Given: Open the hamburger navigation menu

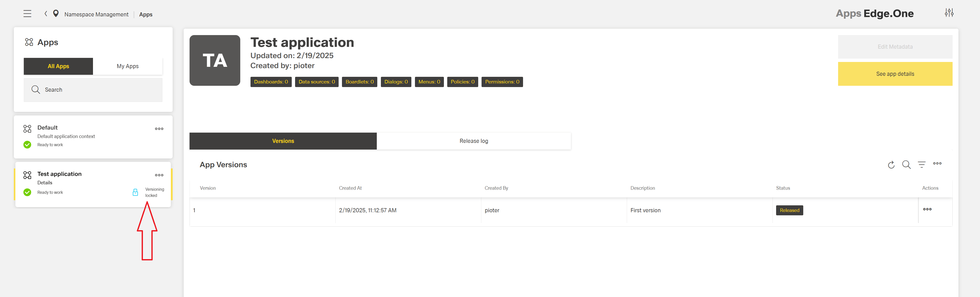Looking at the screenshot, I should click(27, 13).
